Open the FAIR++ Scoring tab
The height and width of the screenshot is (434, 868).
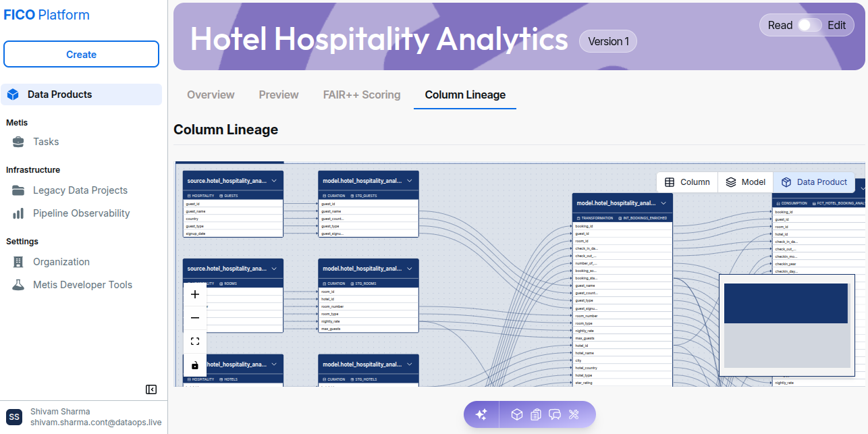[362, 94]
